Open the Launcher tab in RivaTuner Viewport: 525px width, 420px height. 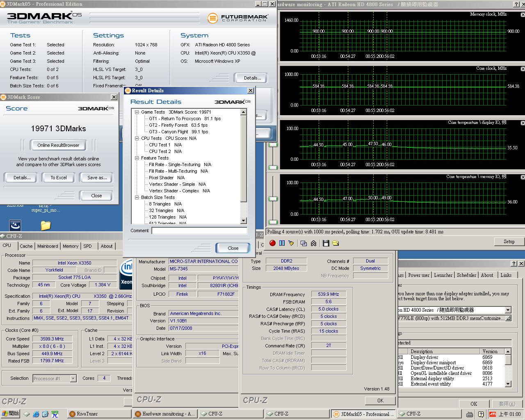pyautogui.click(x=443, y=275)
